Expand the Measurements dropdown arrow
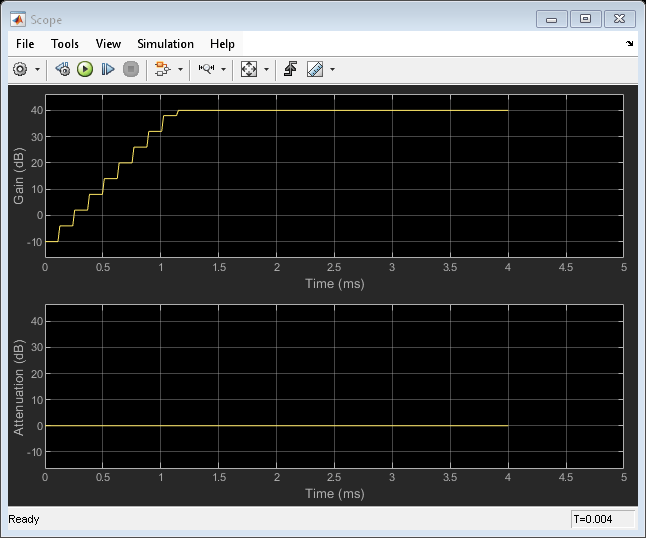 pos(332,69)
